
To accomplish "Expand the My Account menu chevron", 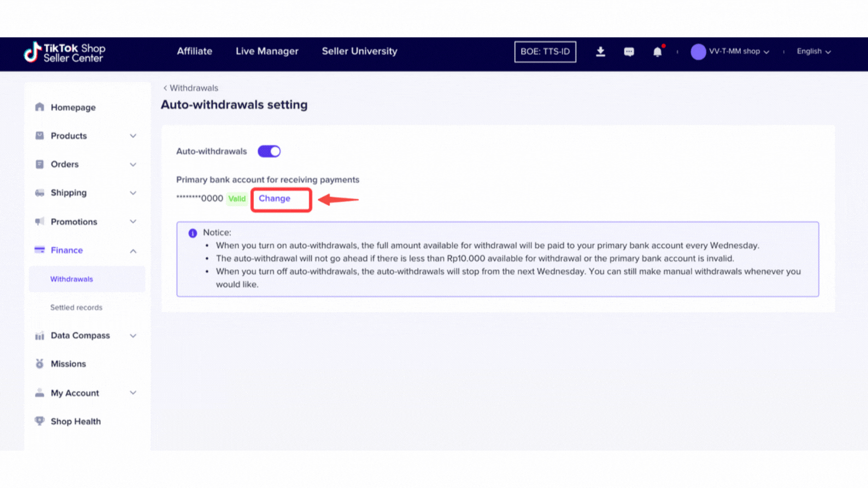I will [x=133, y=393].
